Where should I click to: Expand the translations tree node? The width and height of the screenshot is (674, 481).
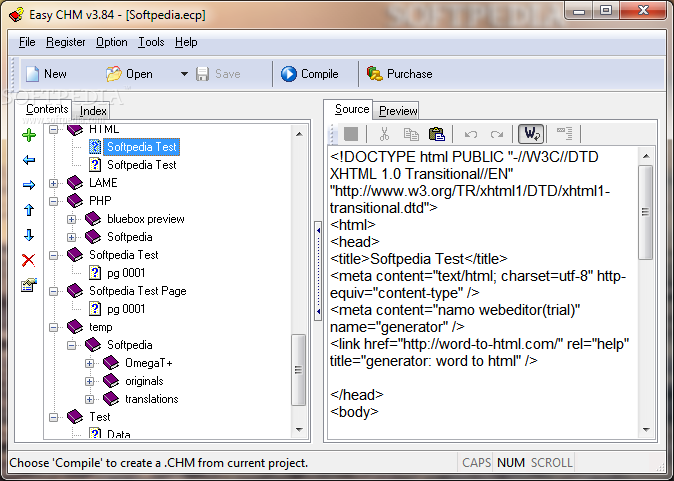point(89,399)
